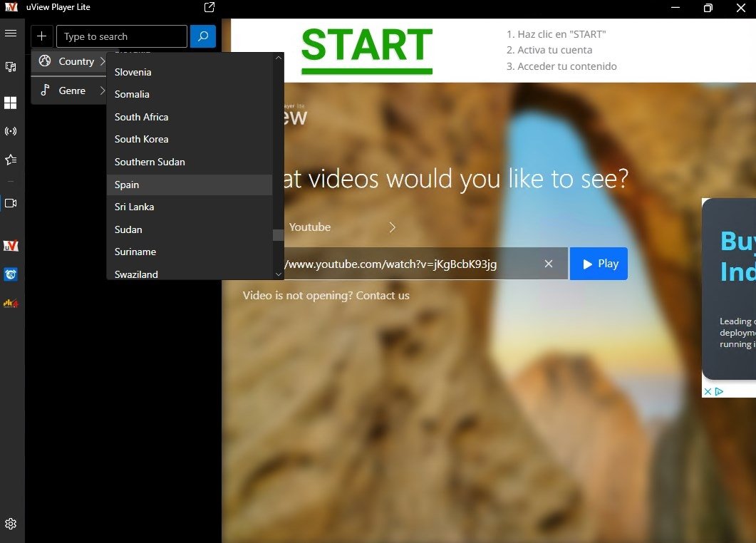Click the pop-out window icon in title bar

coord(209,7)
